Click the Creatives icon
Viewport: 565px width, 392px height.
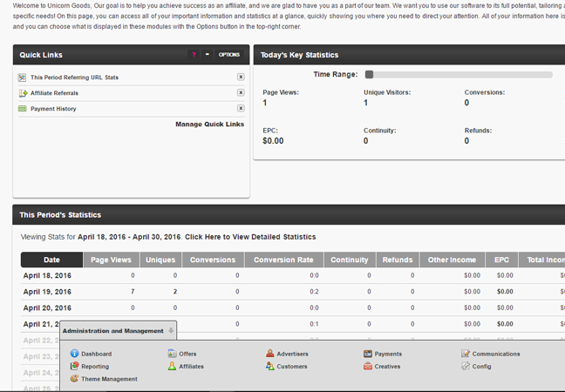pyautogui.click(x=368, y=366)
